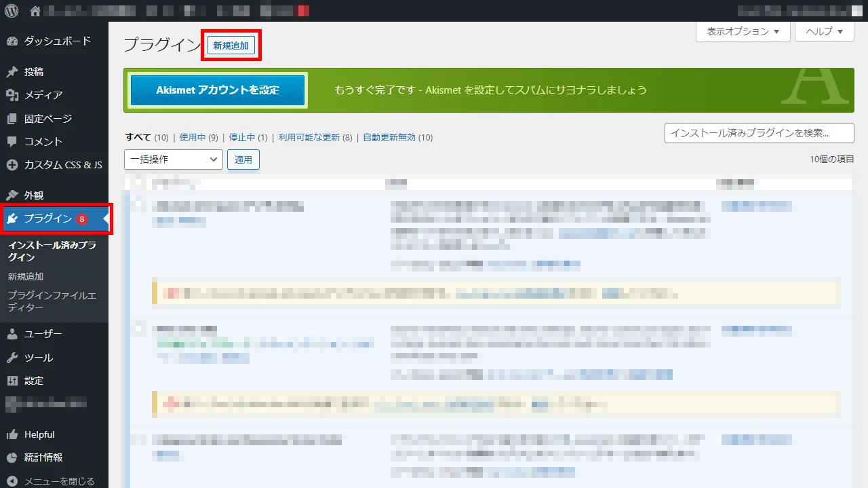Click the installed plugins search field
This screenshot has height=488, width=868.
tap(759, 133)
